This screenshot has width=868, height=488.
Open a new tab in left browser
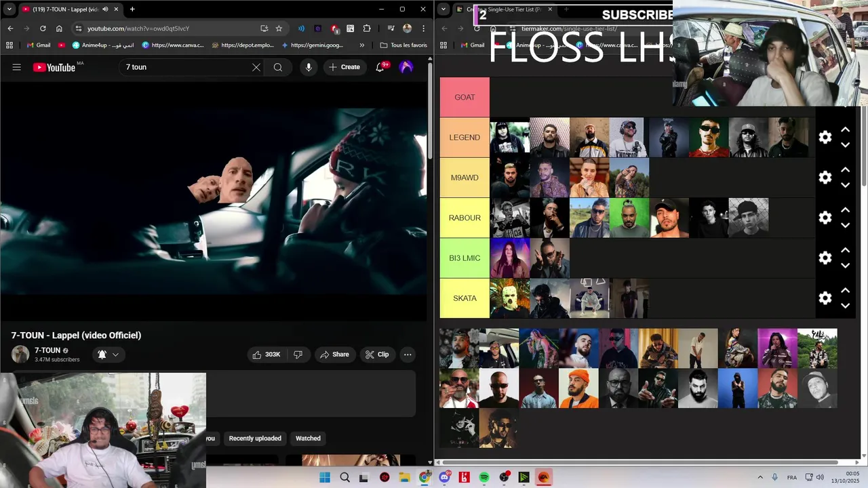coord(132,9)
